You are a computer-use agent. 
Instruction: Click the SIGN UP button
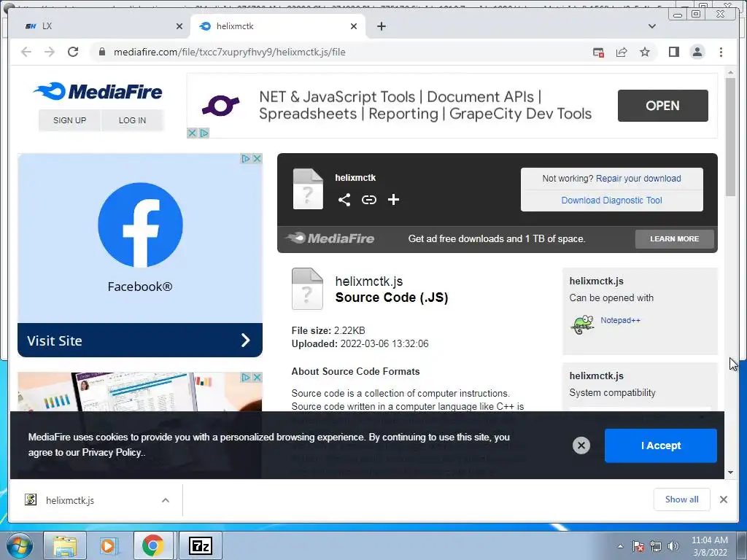[69, 120]
